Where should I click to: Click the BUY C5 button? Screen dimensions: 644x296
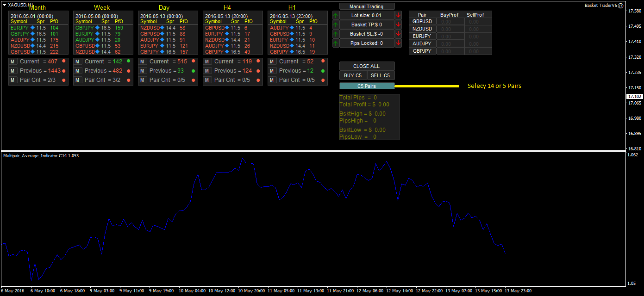pyautogui.click(x=353, y=75)
